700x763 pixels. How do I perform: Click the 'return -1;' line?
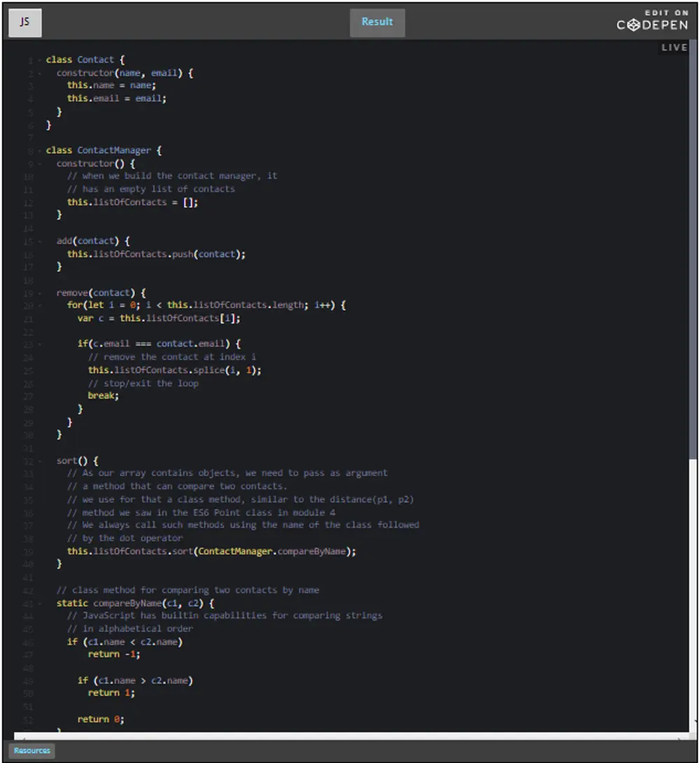(x=114, y=654)
